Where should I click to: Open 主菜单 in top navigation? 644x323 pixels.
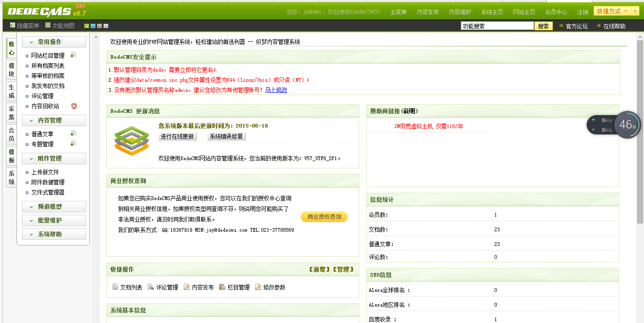coord(398,12)
